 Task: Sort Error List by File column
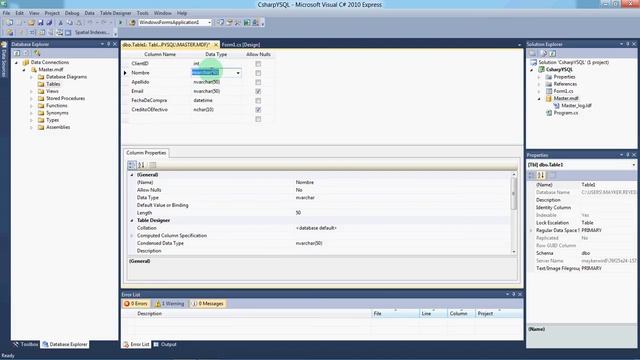[x=396, y=313]
